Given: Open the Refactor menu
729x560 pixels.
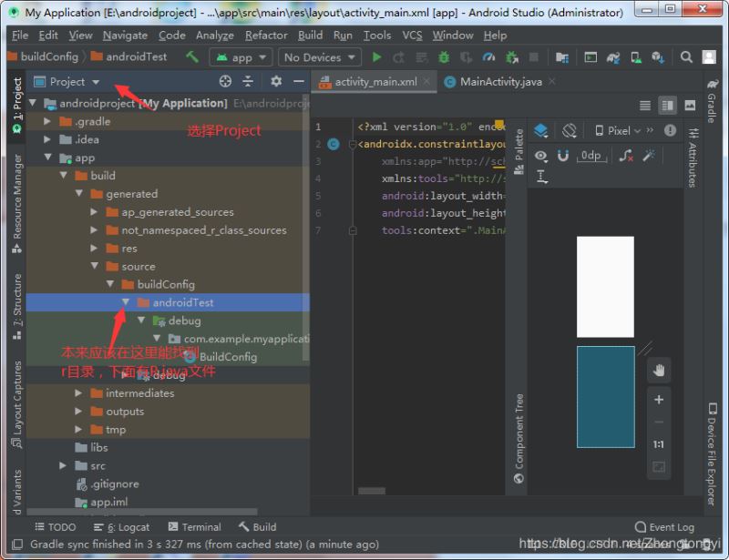Looking at the screenshot, I should 266,36.
